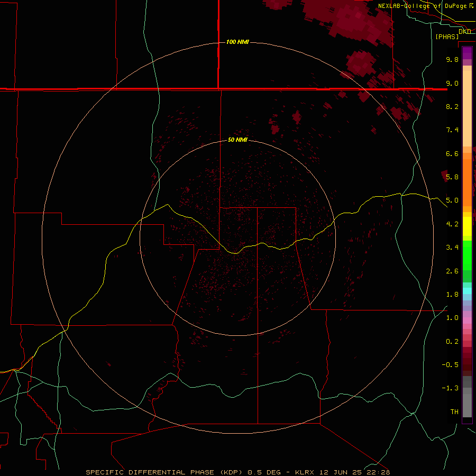
Task: Click the 4.2 scale value
Action: [x=452, y=224]
